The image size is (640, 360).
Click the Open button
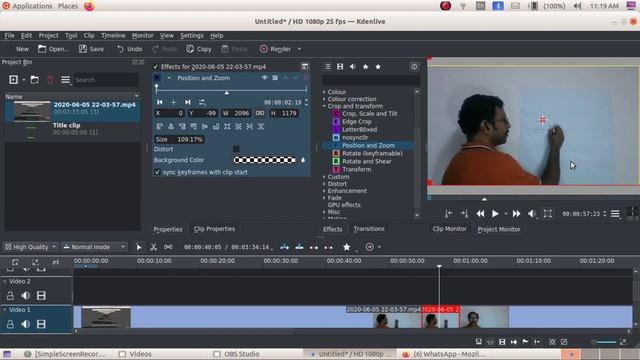click(53, 49)
